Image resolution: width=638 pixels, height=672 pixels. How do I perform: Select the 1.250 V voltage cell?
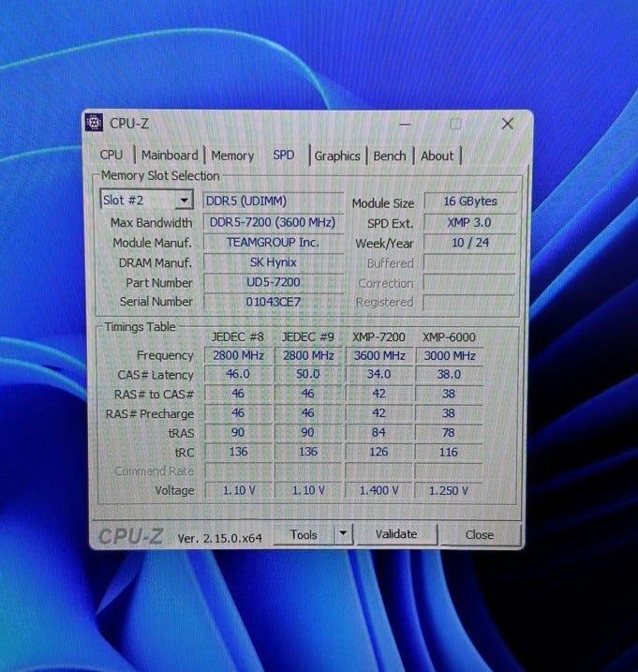point(449,490)
